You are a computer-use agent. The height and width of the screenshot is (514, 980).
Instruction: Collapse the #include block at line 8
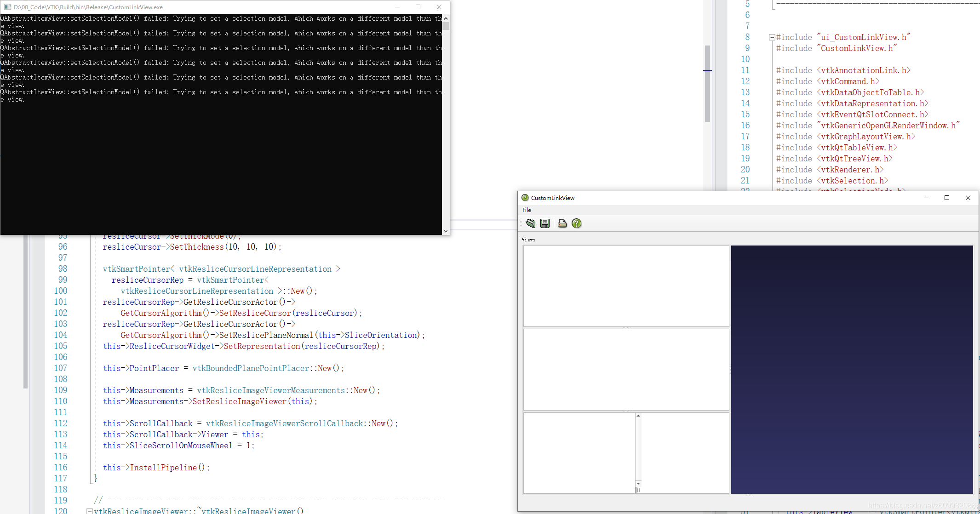click(772, 37)
